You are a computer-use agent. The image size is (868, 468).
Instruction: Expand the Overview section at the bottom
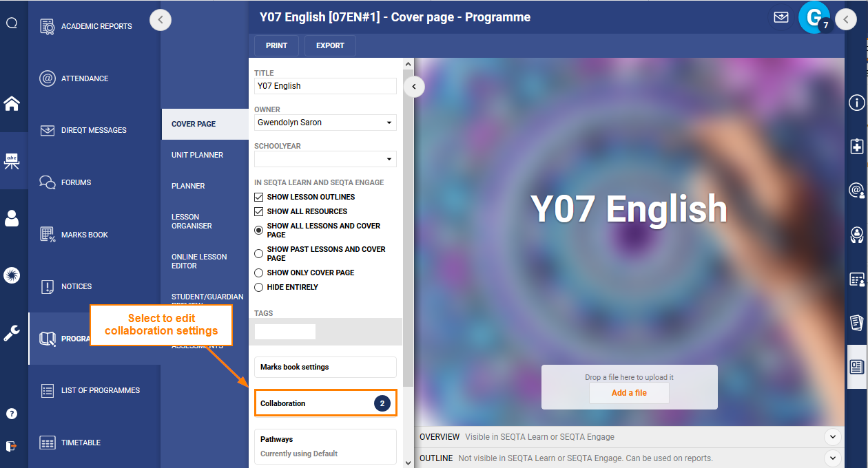832,436
